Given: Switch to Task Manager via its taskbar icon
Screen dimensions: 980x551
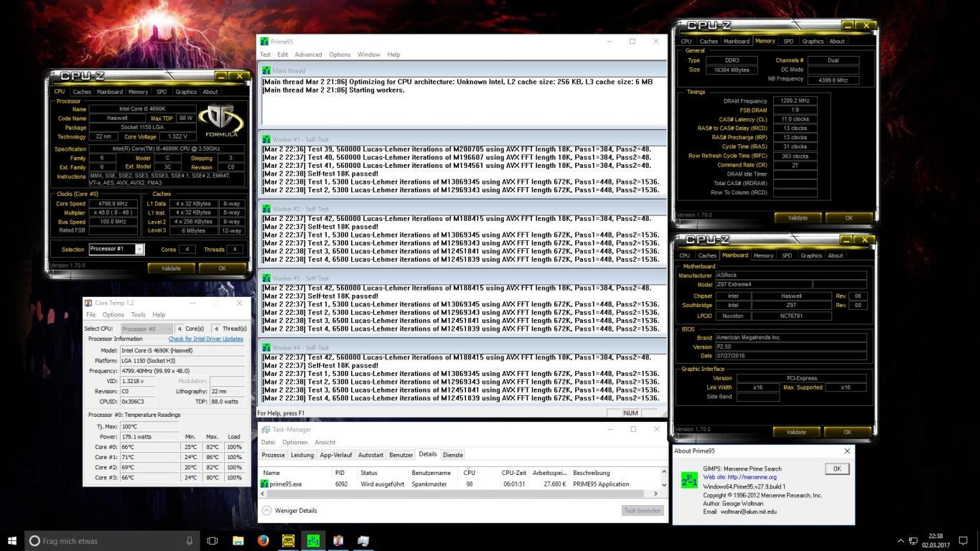Looking at the screenshot, I should pos(363,541).
